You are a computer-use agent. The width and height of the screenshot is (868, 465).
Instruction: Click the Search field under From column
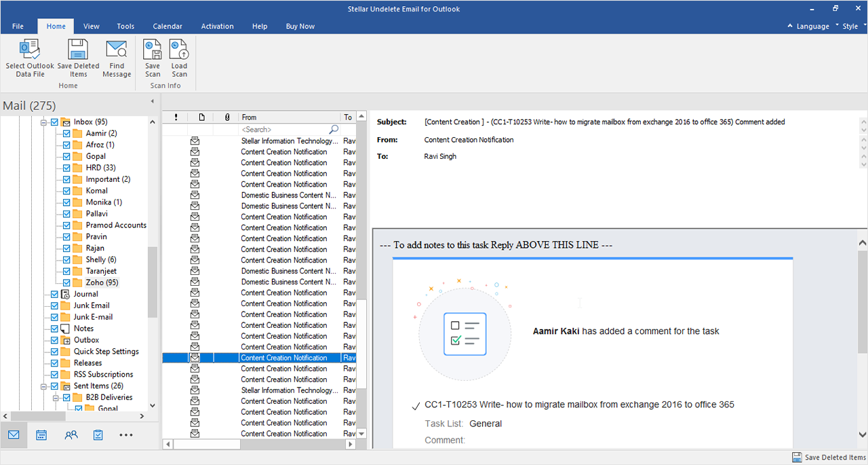click(290, 129)
